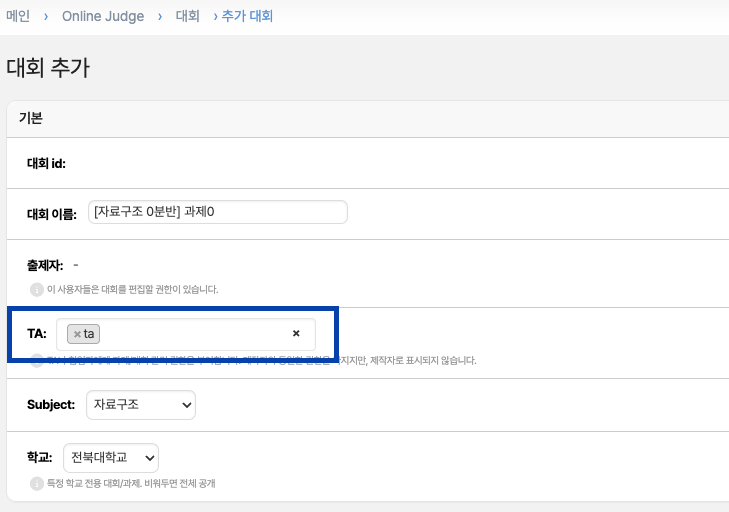This screenshot has height=512, width=729.
Task: Open Online Judge breadcrumb link
Action: pos(103,16)
